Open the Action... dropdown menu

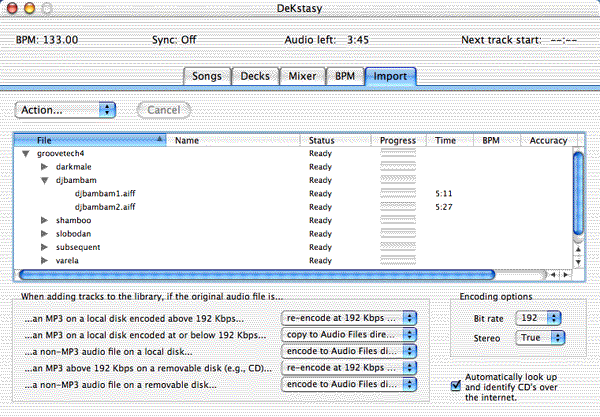65,110
